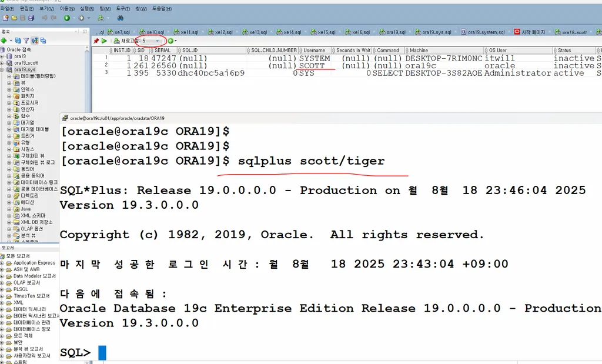Open dropdown arrow next to Back button
Image resolution: width=602 pixels, height=364 pixels.
click(x=73, y=18)
